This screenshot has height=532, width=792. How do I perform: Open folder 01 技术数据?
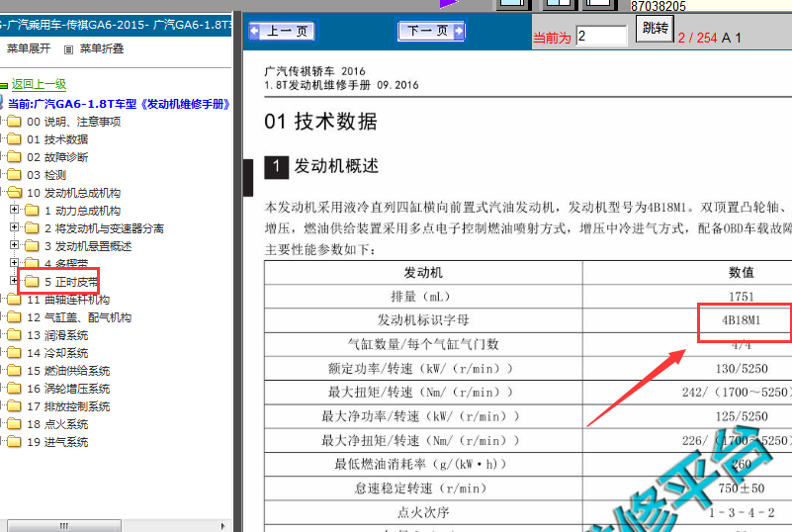[57, 139]
